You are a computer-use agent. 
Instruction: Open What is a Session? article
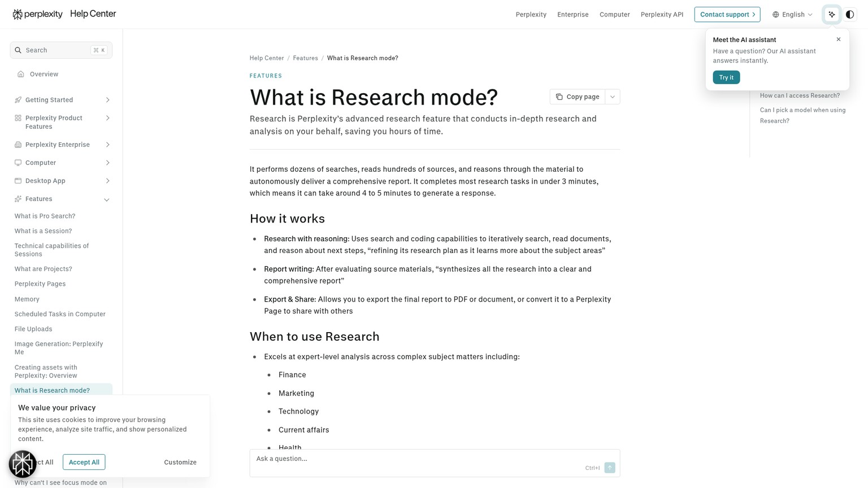click(x=43, y=231)
